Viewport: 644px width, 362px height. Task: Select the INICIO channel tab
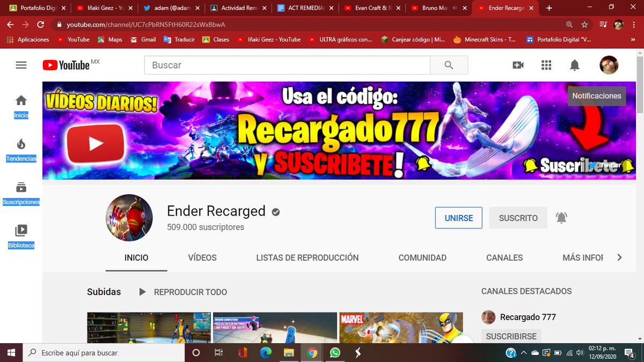pos(136,257)
